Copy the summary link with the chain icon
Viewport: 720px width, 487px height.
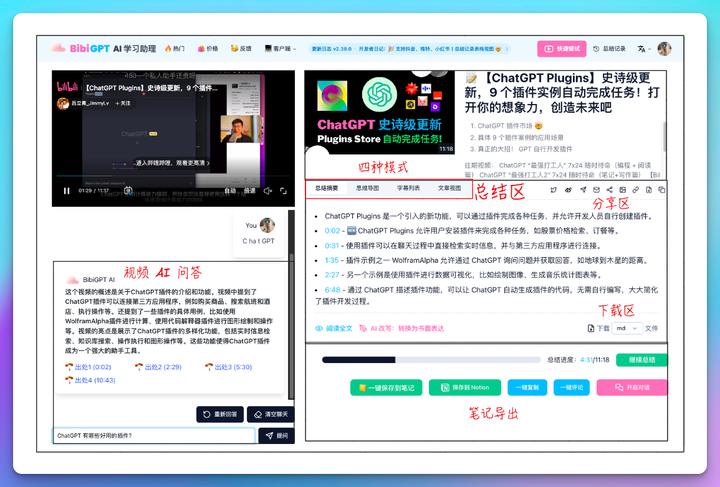click(636, 190)
